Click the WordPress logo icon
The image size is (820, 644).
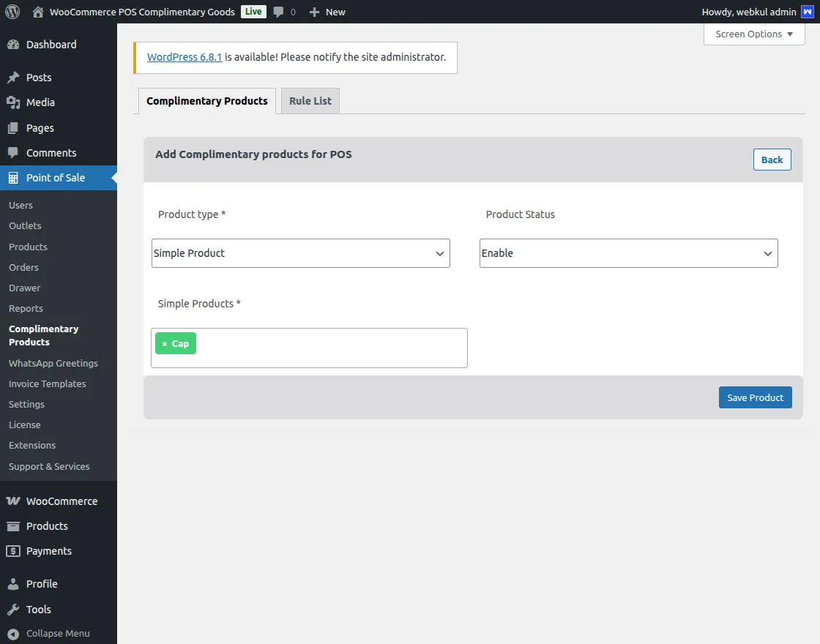tap(12, 12)
